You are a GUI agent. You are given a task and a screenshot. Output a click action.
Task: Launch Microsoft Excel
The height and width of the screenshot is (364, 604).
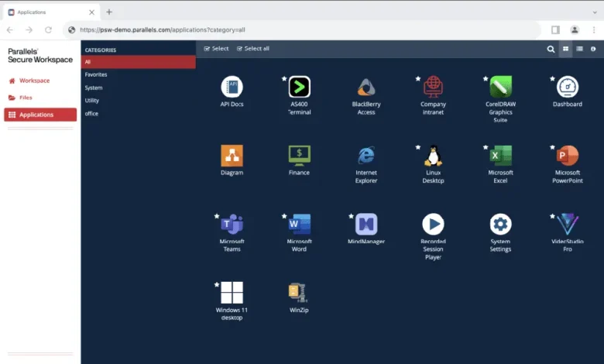pyautogui.click(x=500, y=156)
